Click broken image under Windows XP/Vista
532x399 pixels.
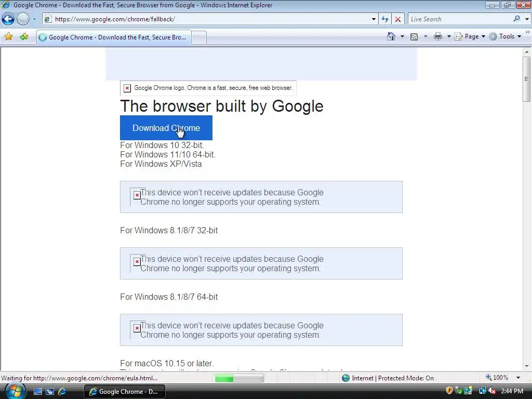coord(137,195)
